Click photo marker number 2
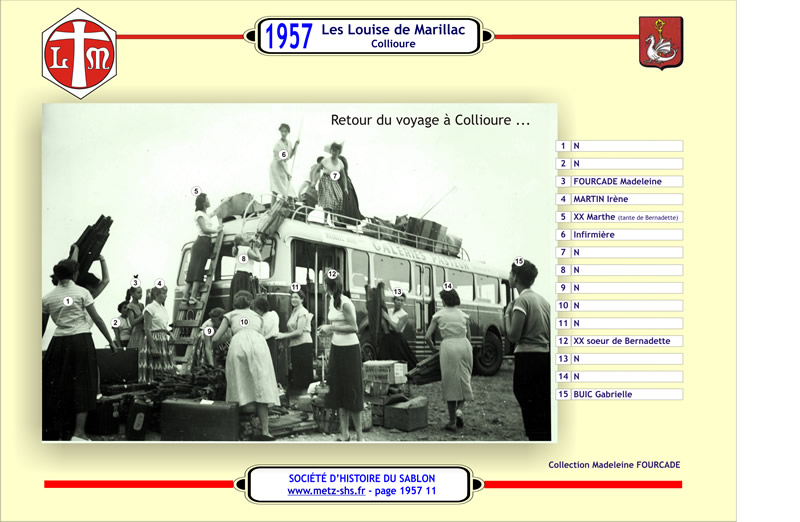This screenshot has width=800, height=522. [116, 322]
